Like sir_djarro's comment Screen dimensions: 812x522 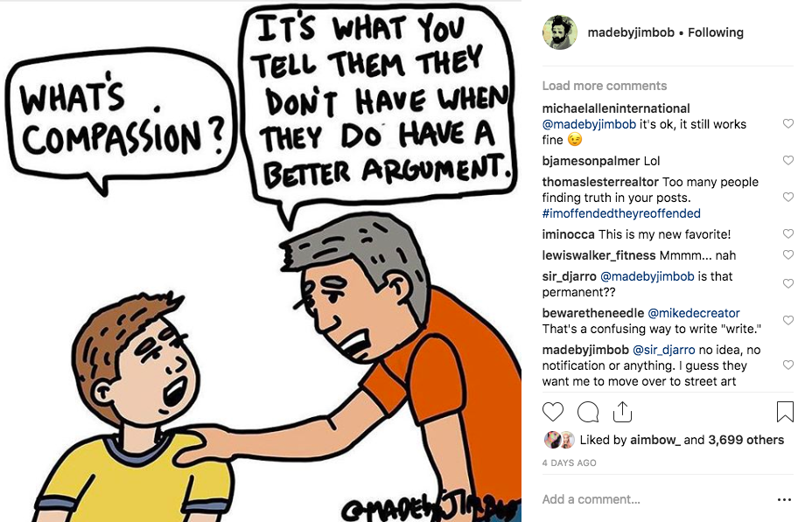pos(787,283)
